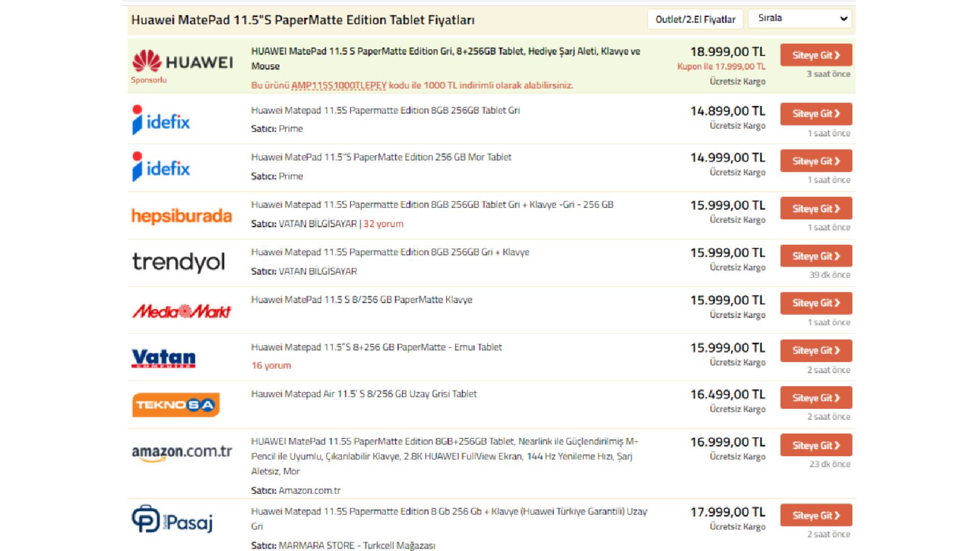Click the Teknosa logo
980x551 pixels.
(176, 405)
